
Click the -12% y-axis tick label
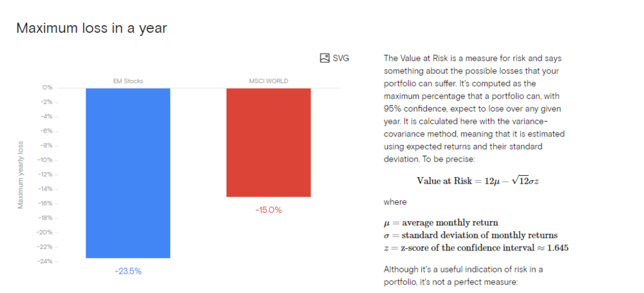point(45,174)
